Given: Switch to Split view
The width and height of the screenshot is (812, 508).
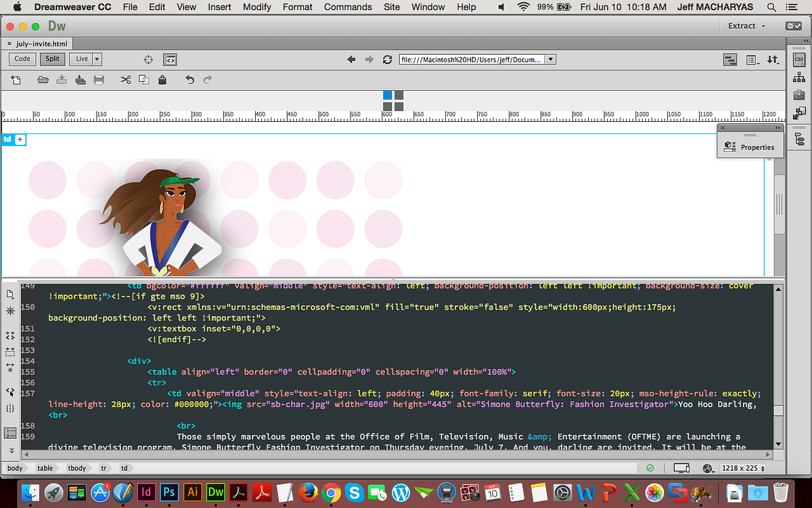Looking at the screenshot, I should [x=53, y=59].
